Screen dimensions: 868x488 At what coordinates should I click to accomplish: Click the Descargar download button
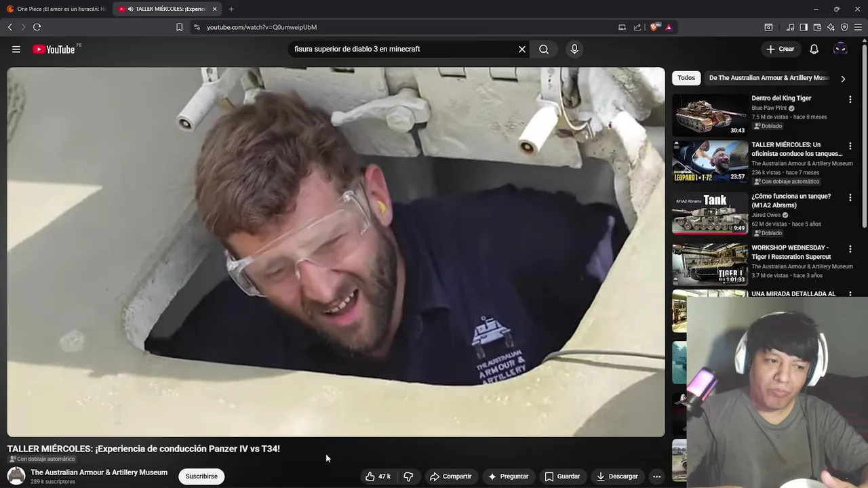coord(617,476)
